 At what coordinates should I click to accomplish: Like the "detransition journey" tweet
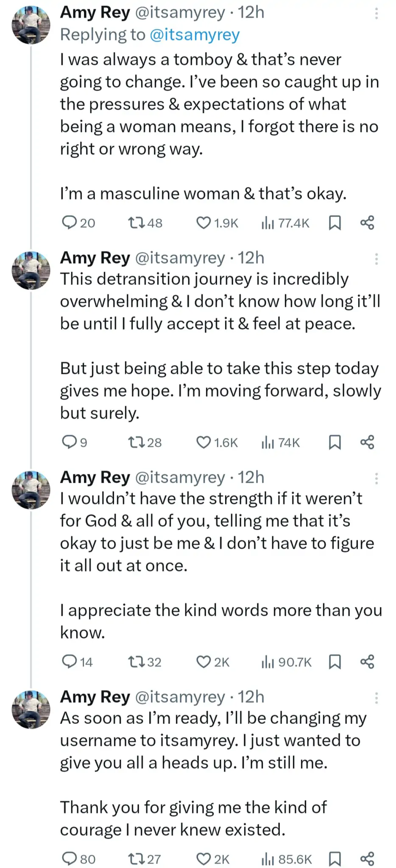(204, 442)
